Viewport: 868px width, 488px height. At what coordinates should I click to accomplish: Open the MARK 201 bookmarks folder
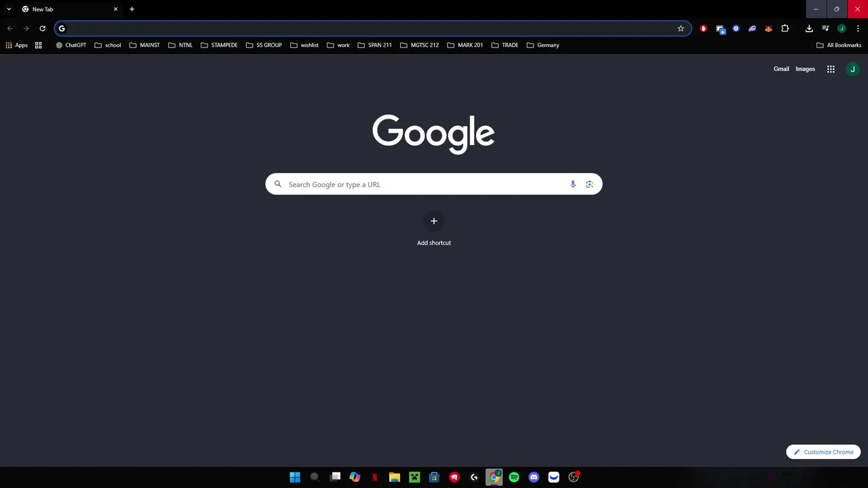click(465, 45)
